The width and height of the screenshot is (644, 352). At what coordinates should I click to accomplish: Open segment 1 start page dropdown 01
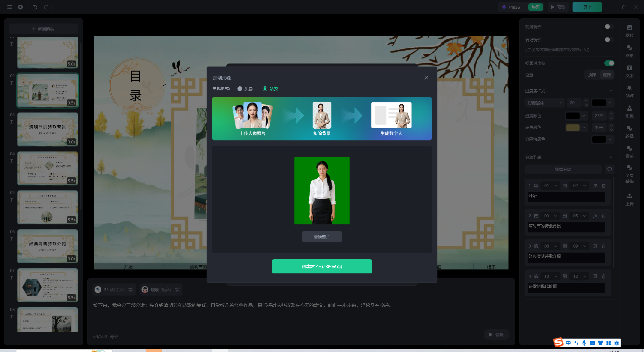[x=550, y=186]
